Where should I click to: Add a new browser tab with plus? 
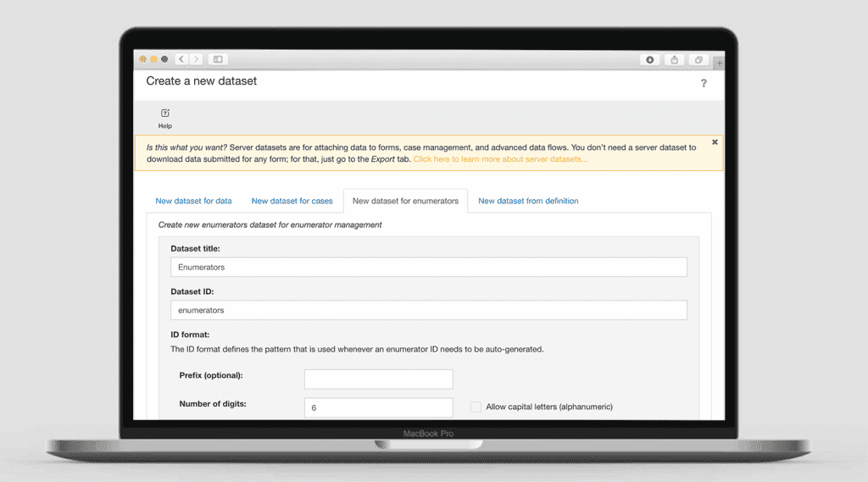tap(719, 63)
